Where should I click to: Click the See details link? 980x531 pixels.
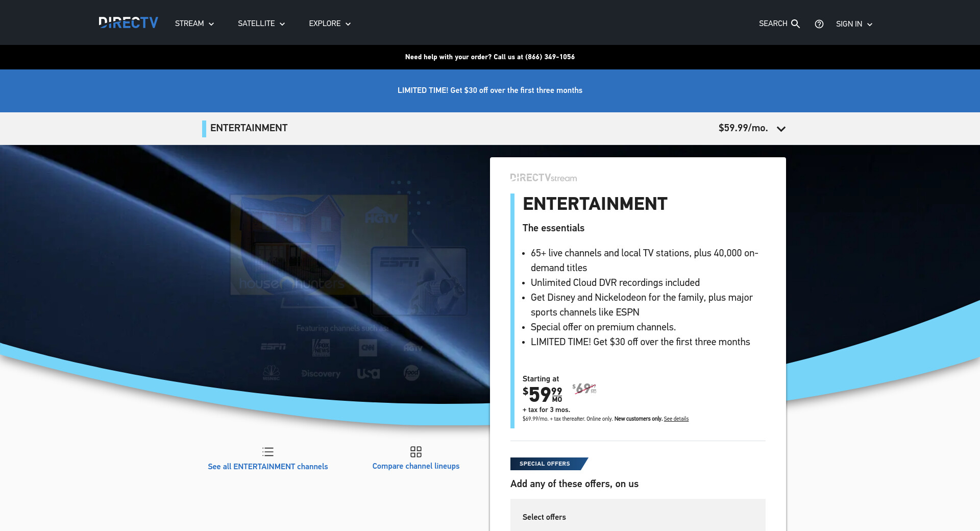coord(676,419)
